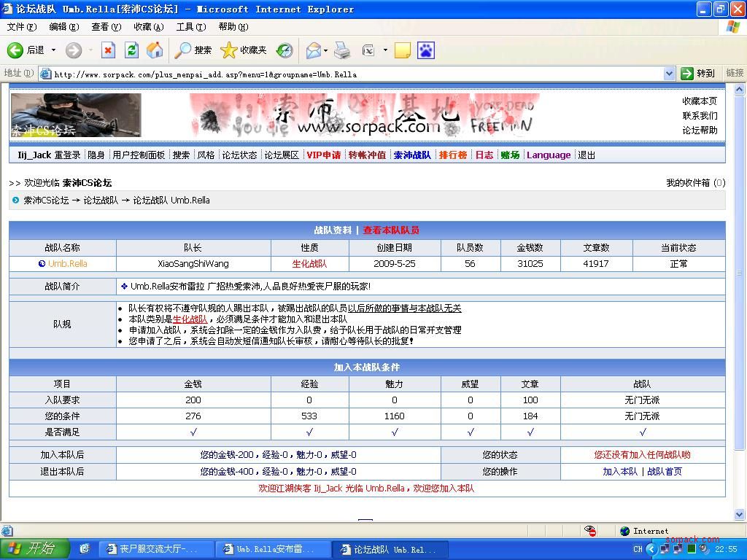Open the Search (搜索) magnifier button
This screenshot has width=747, height=560.
pos(193,50)
